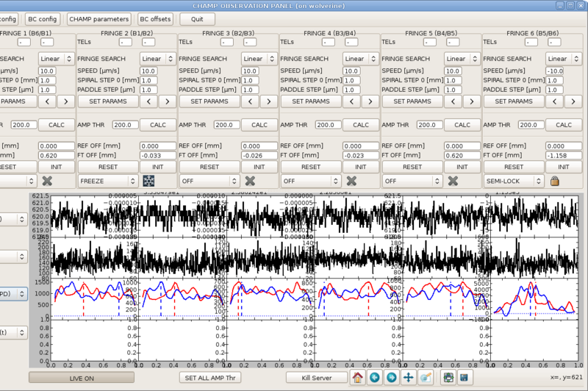Click the X status icon in Fringe 1
The width and height of the screenshot is (588, 391).
(47, 181)
